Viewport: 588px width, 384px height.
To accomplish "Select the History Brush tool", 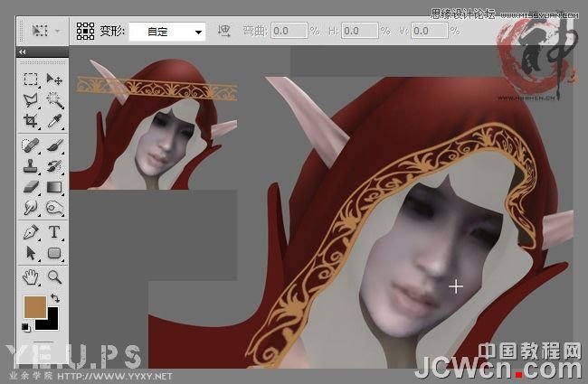I will click(x=54, y=166).
